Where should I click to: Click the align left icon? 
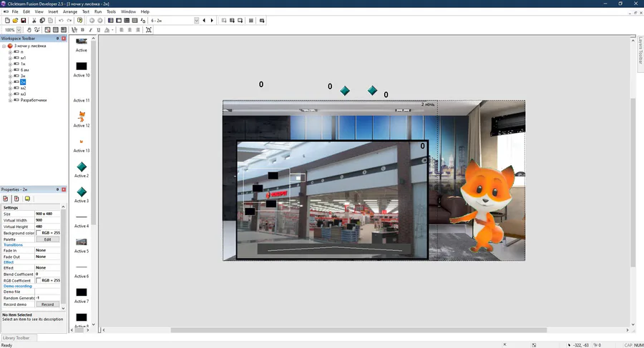point(122,30)
